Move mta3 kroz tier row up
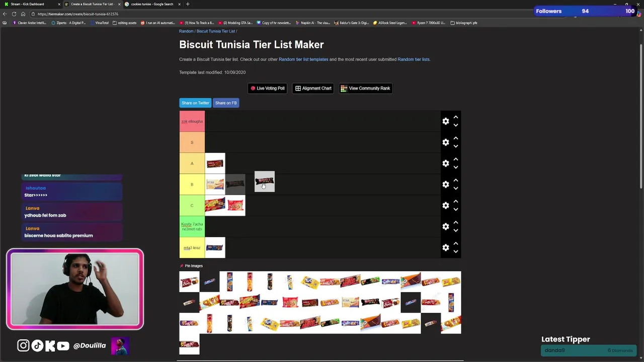This screenshot has width=644, height=362. (x=456, y=244)
